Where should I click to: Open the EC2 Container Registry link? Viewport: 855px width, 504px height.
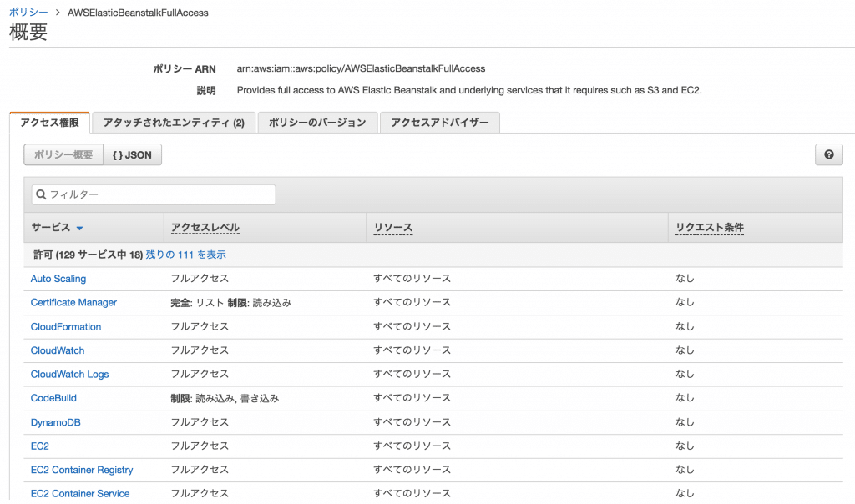pyautogui.click(x=82, y=470)
